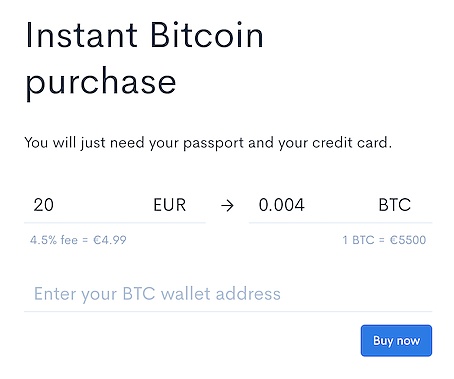Image resolution: width=454 pixels, height=379 pixels.
Task: Click the word Bitcoin in the heading
Action: pyautogui.click(x=207, y=35)
